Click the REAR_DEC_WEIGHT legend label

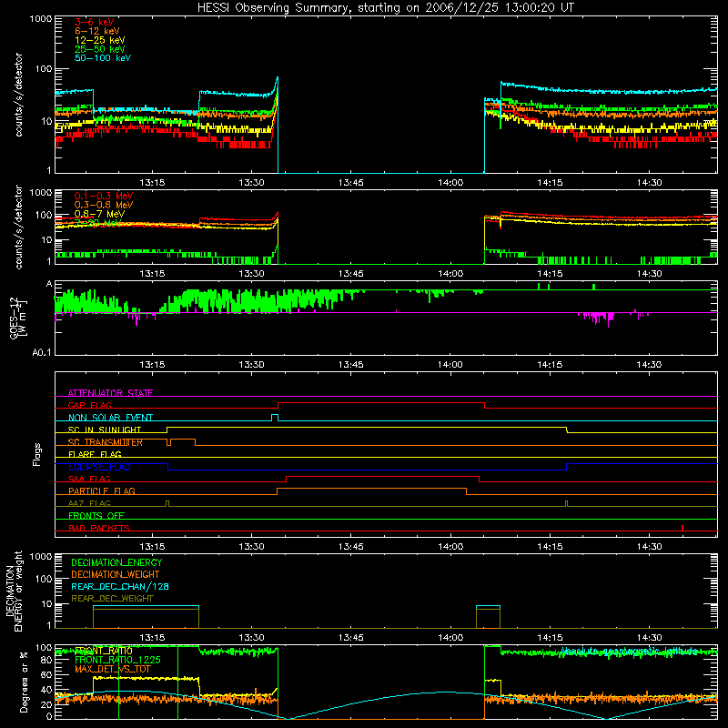(x=112, y=599)
